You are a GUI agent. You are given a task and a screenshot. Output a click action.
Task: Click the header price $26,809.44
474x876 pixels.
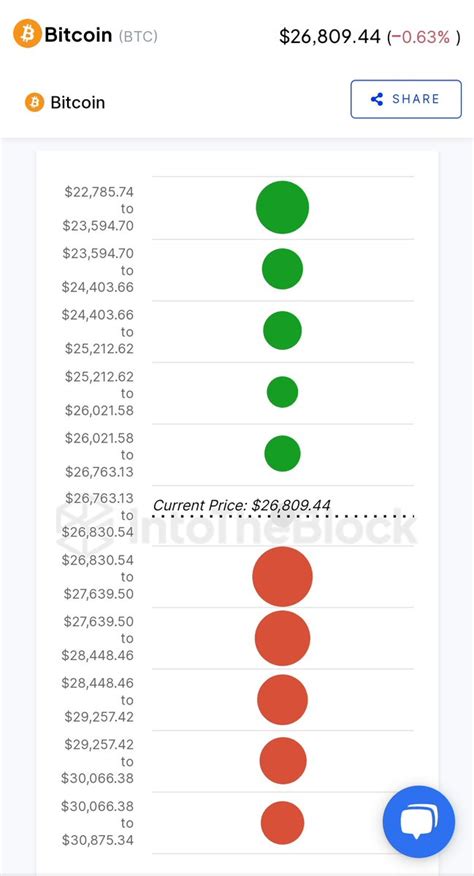point(330,37)
